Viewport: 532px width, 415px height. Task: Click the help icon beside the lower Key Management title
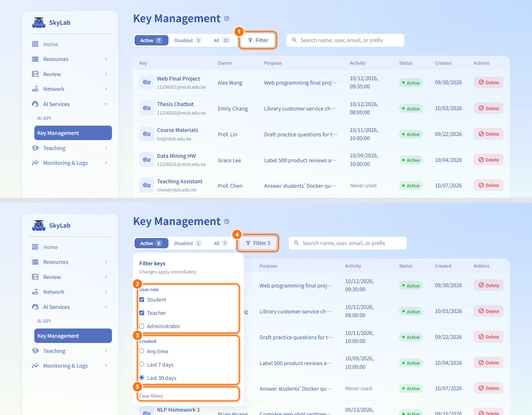pos(227,221)
